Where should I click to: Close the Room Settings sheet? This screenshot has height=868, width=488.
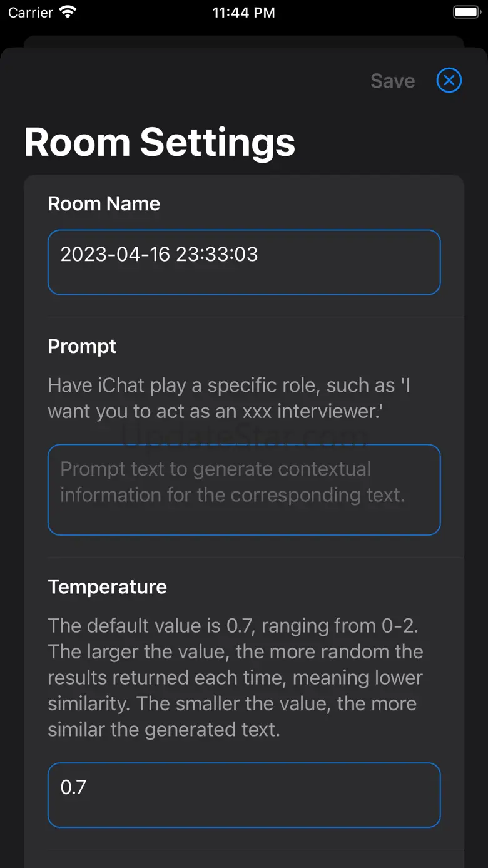coord(449,81)
